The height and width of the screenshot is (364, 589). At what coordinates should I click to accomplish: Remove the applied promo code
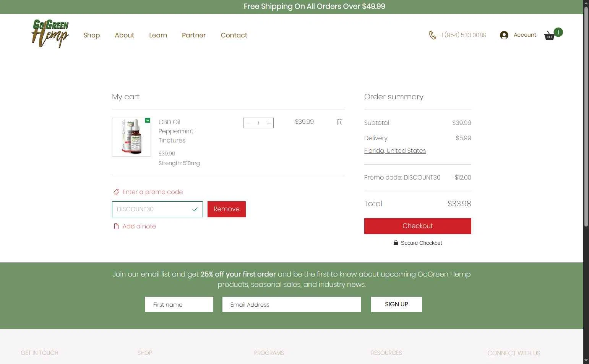pyautogui.click(x=227, y=209)
